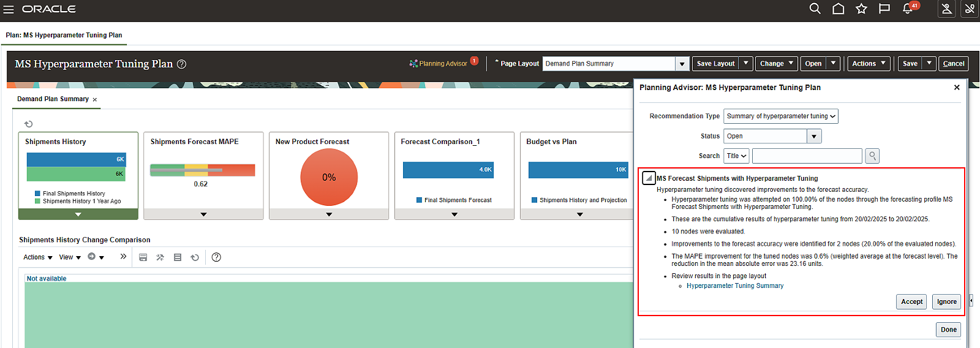Screen dimensions: 980x348
Task: Select Plan: MS Hyperparameter Tuning Plan tab
Action: click(x=64, y=35)
